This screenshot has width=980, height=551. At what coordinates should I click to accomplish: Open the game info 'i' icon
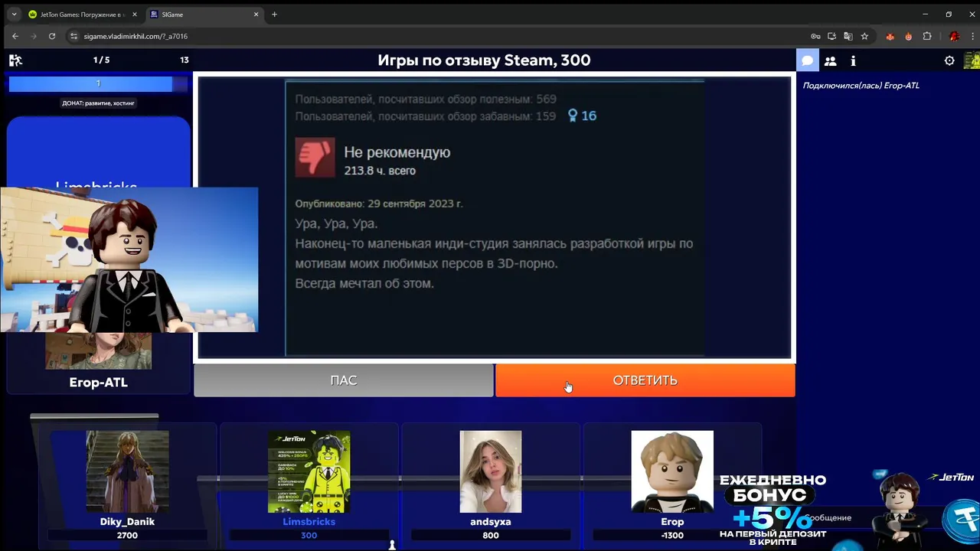(x=853, y=60)
